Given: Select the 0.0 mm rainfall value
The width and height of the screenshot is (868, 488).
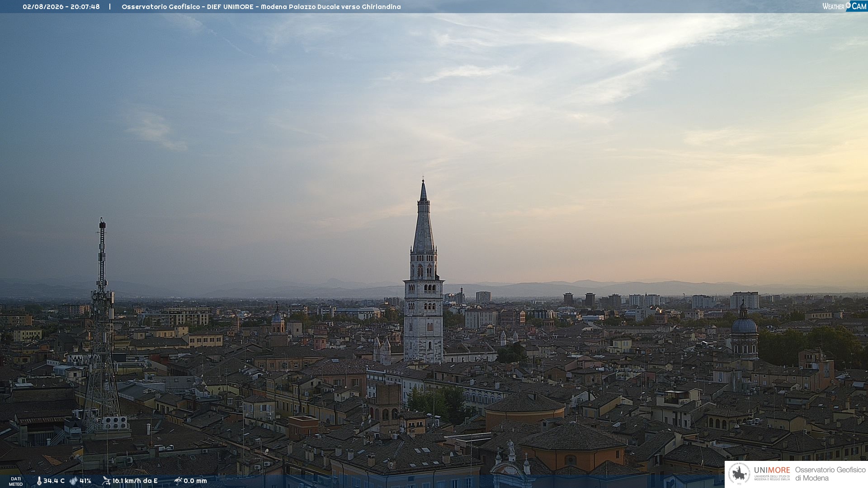Looking at the screenshot, I should [195, 481].
